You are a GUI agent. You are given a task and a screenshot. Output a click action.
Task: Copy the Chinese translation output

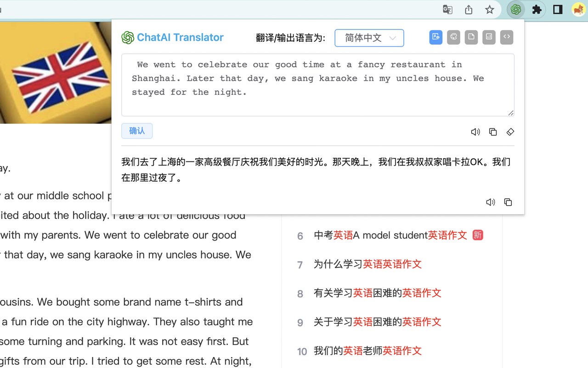pyautogui.click(x=508, y=202)
